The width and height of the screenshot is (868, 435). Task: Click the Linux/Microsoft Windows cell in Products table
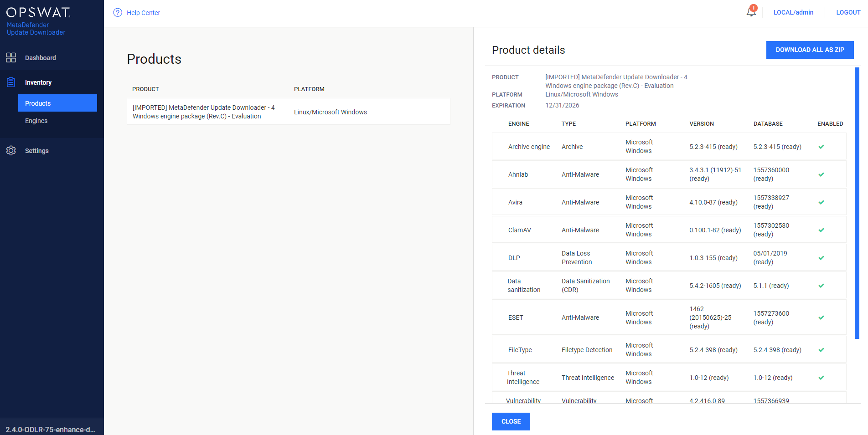point(330,112)
